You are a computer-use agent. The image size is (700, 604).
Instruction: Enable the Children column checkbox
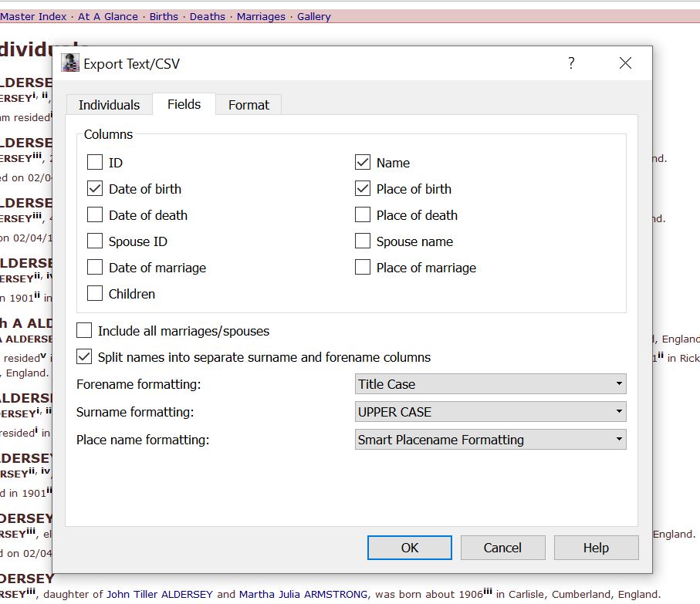[x=95, y=294]
